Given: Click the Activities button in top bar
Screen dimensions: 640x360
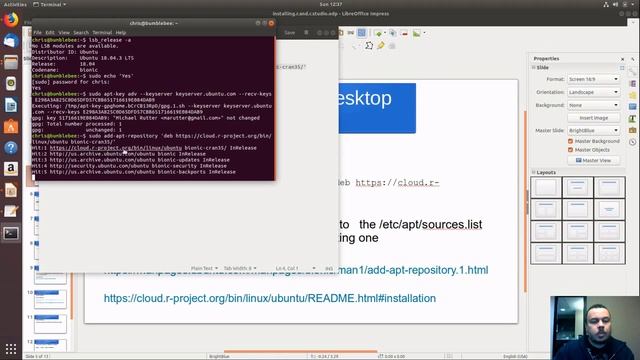Looking at the screenshot, I should click(15, 4).
